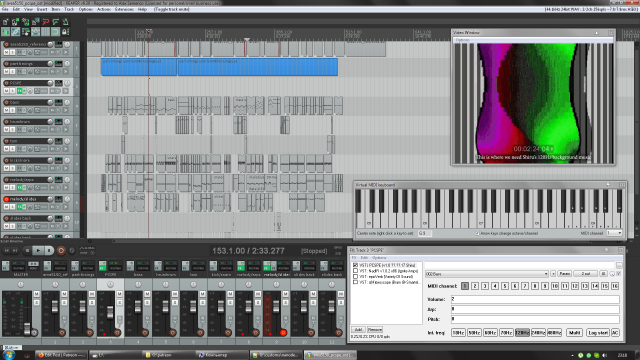Screen dimensions: 640x360
Task: Open the Insert menu
Action: [42, 9]
